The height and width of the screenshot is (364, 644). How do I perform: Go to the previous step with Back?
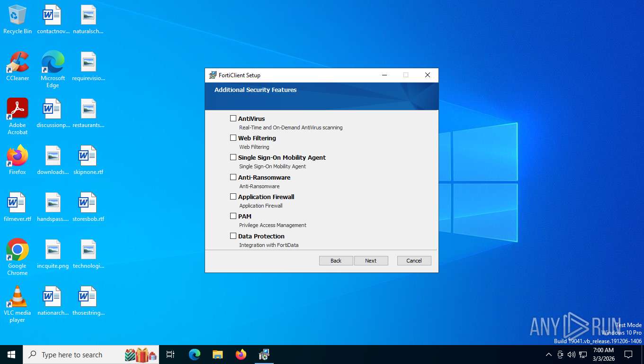point(336,261)
